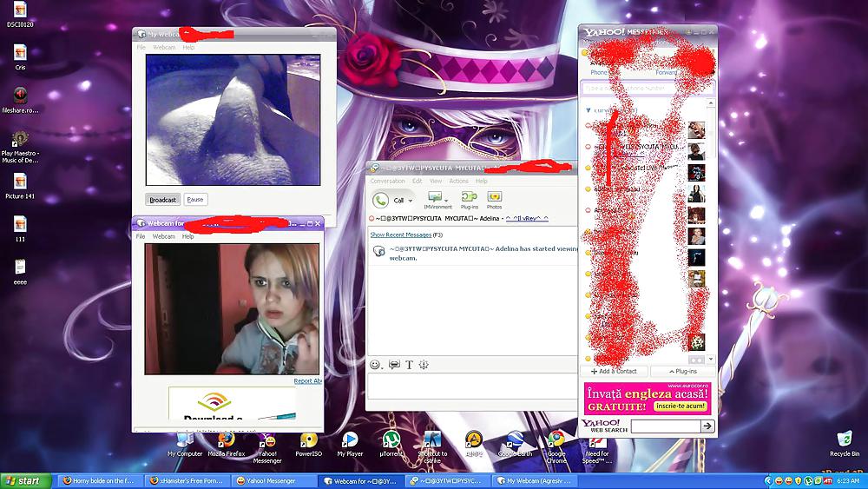Open the Edit menu in conversation window
Image resolution: width=868 pixels, height=489 pixels.
coord(417,181)
